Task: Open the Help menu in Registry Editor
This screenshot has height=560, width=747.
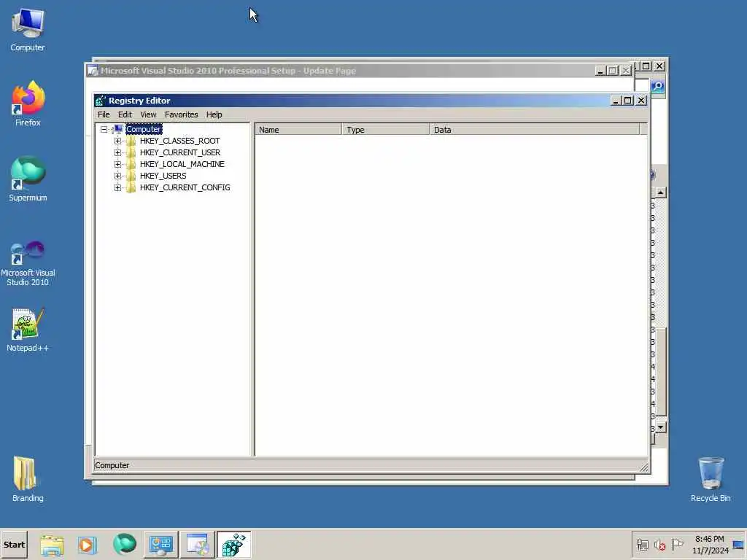Action: click(214, 114)
